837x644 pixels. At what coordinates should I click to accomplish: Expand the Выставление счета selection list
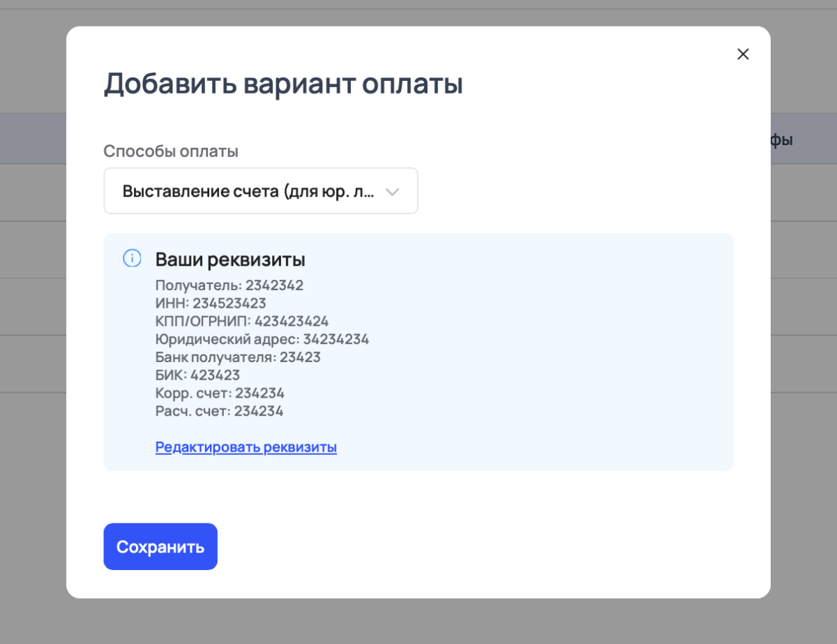pos(261,190)
